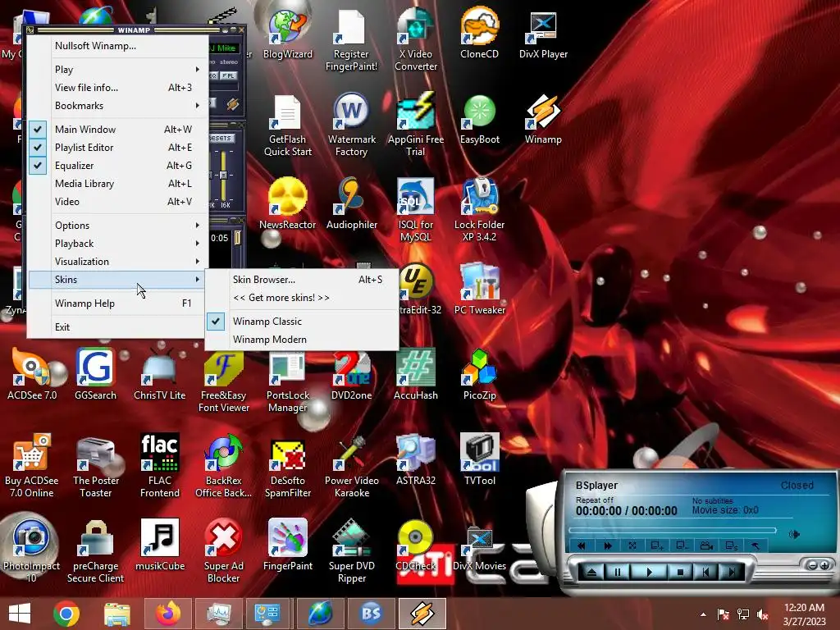Screen dimensions: 840x630
Task: Click the taskbar clock showing 12:20 AM
Action: coord(804,614)
